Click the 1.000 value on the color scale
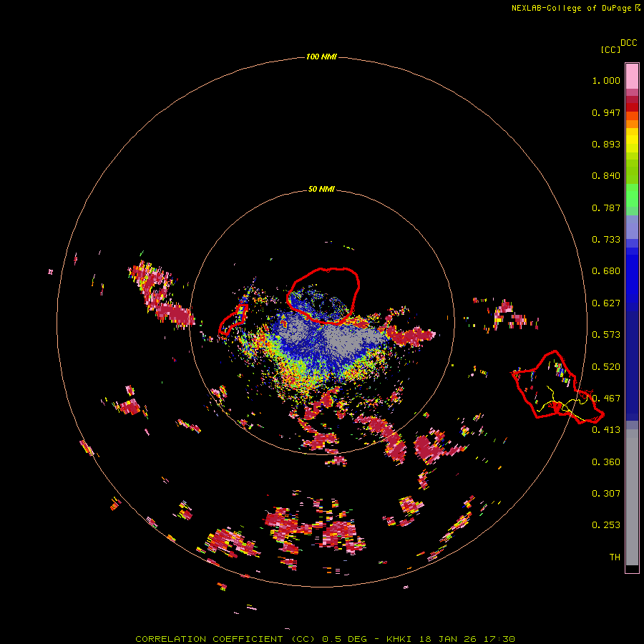Viewport: 644px width, 644px height. (606, 80)
